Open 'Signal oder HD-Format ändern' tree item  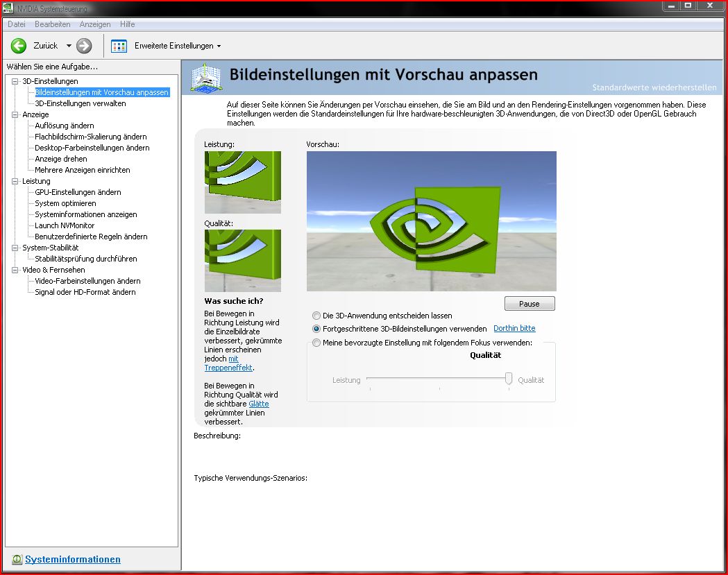(85, 293)
